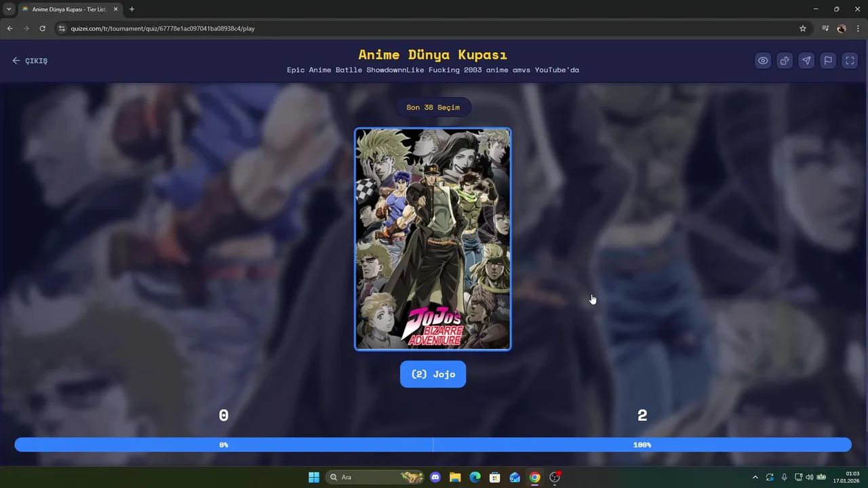Viewport: 868px width, 488px height.
Task: Click the battery tray icon
Action: point(821,477)
